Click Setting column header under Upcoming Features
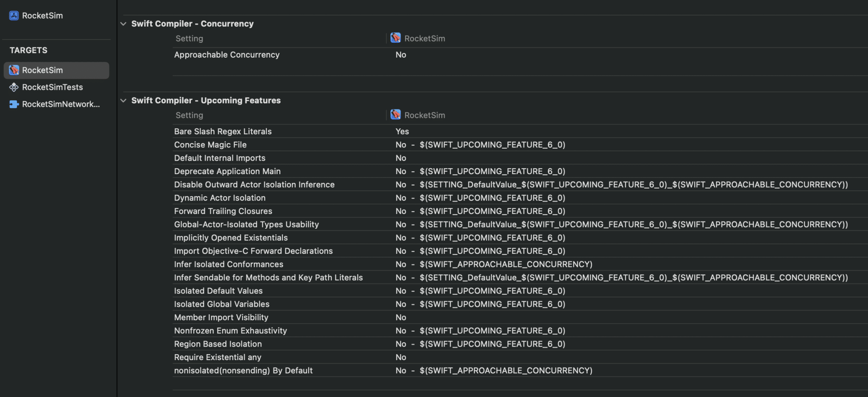Image resolution: width=868 pixels, height=397 pixels. pos(189,115)
